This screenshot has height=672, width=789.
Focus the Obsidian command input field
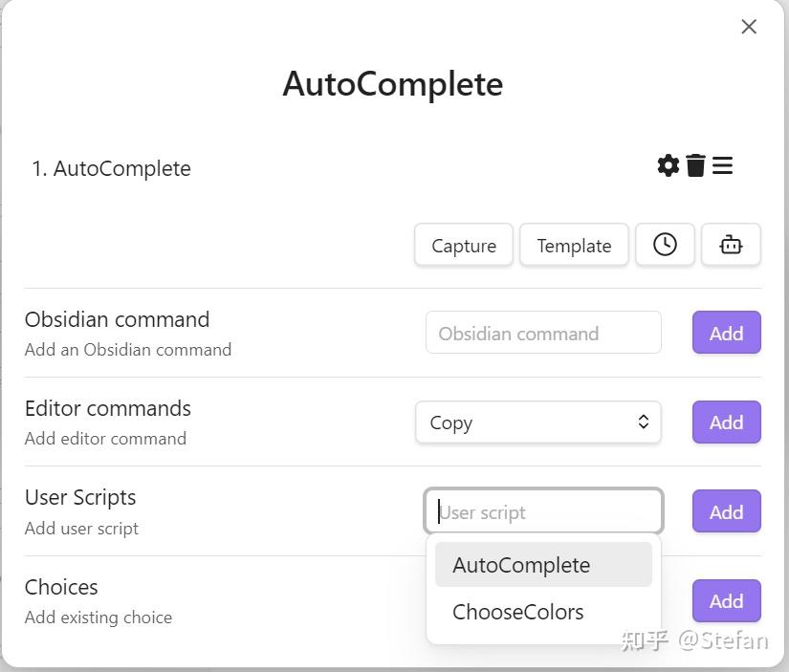tap(543, 333)
